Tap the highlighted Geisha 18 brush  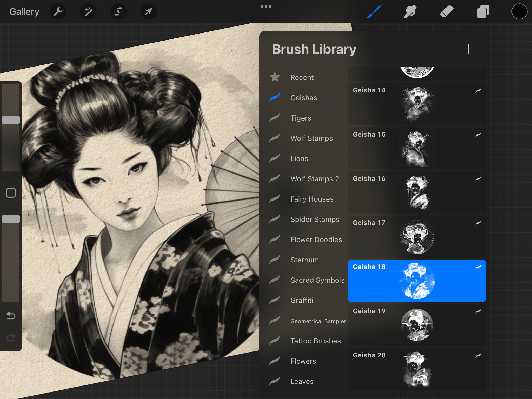(417, 281)
